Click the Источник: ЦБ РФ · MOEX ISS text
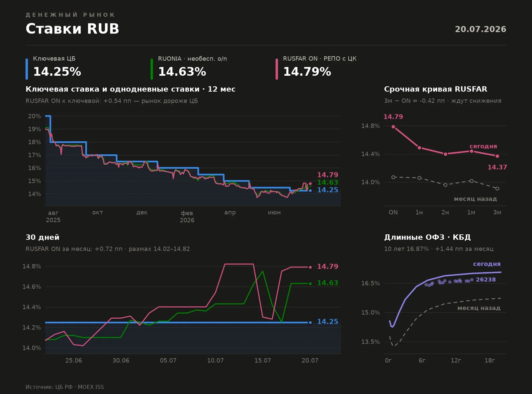This screenshot has height=394, width=532. 65,387
